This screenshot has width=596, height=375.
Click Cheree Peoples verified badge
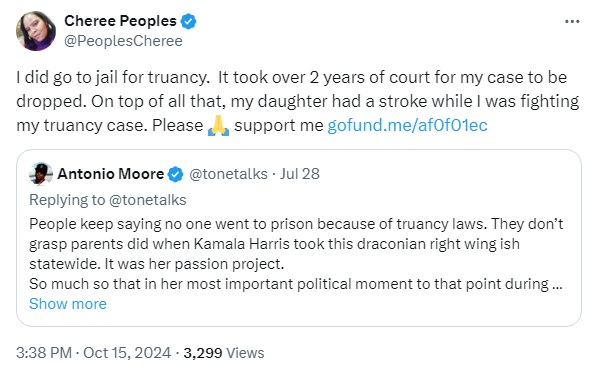point(188,21)
